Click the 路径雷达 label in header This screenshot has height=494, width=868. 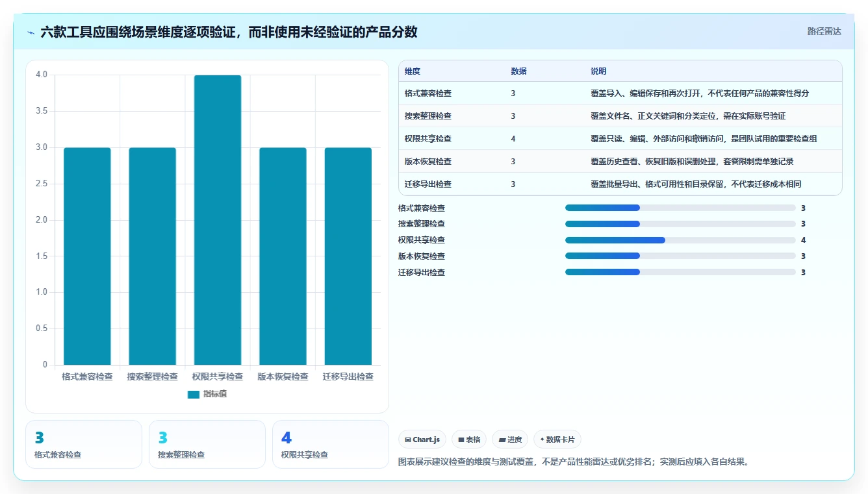824,31
